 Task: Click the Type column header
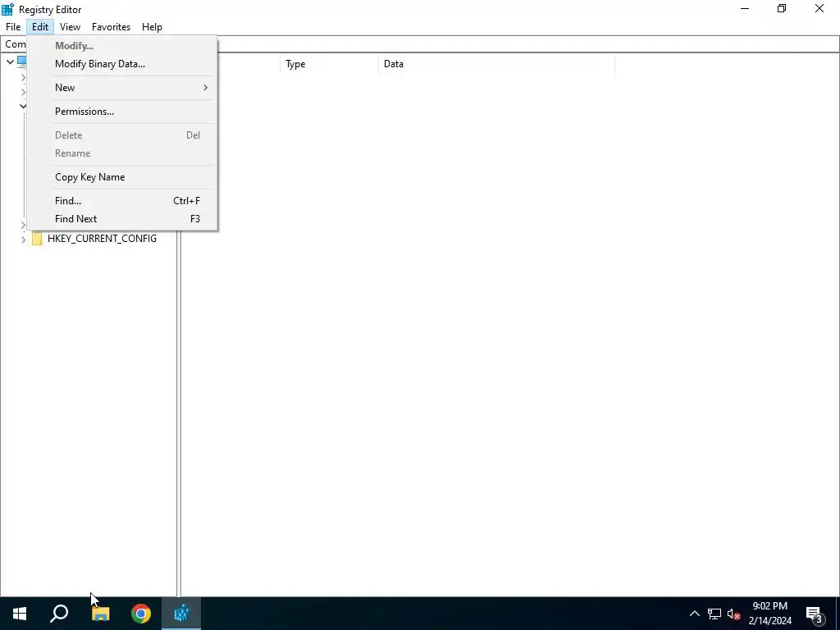(329, 64)
